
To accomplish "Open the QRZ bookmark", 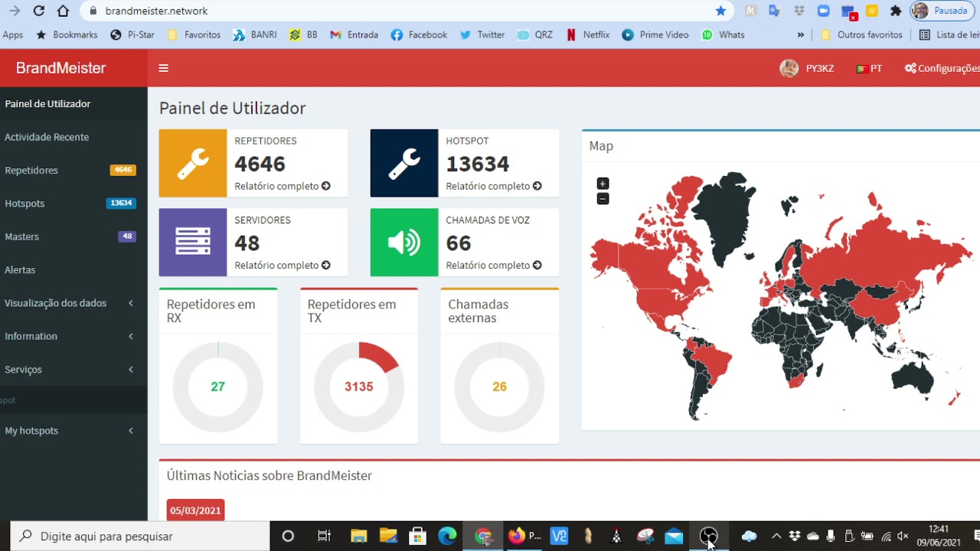I will pyautogui.click(x=535, y=34).
